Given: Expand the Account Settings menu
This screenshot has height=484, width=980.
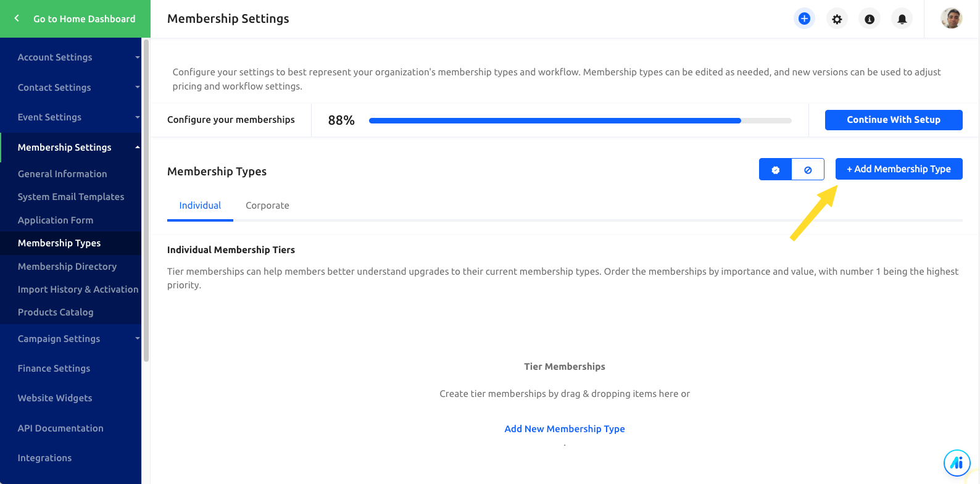Looking at the screenshot, I should point(71,57).
